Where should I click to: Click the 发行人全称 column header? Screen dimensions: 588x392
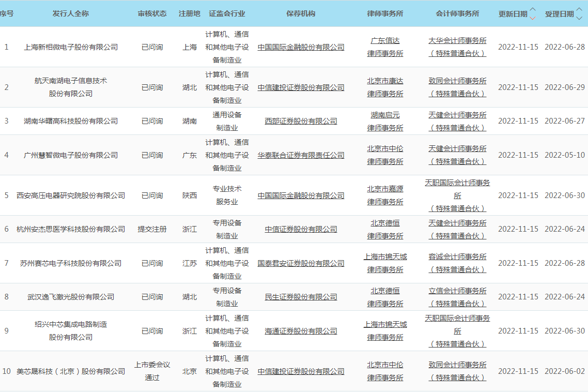tap(71, 13)
